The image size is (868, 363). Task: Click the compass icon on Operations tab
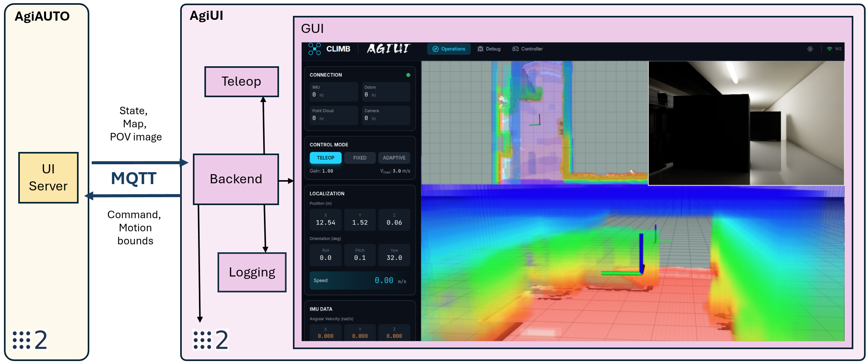436,49
